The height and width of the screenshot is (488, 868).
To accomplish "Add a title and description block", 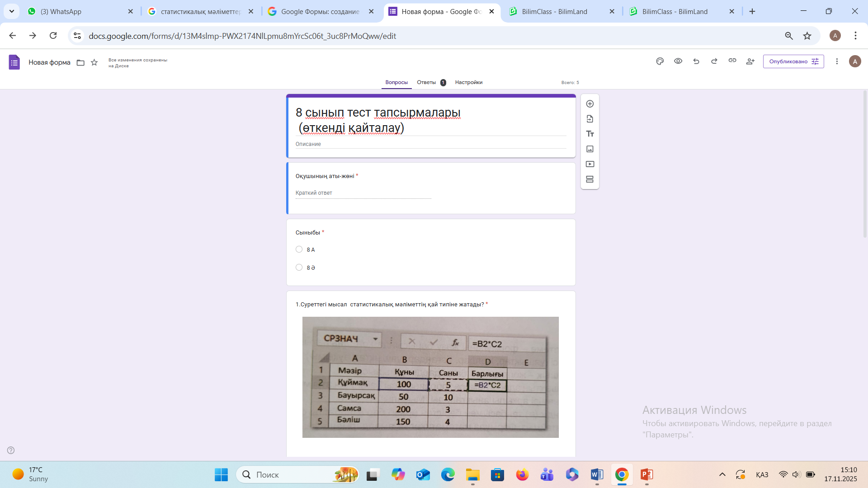I will (x=590, y=134).
